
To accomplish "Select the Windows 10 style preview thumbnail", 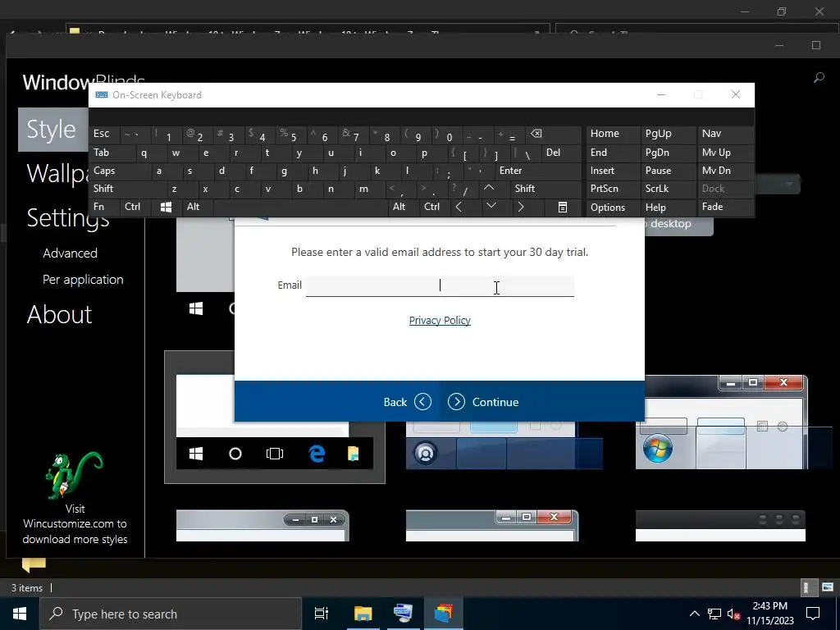I will pyautogui.click(x=274, y=417).
